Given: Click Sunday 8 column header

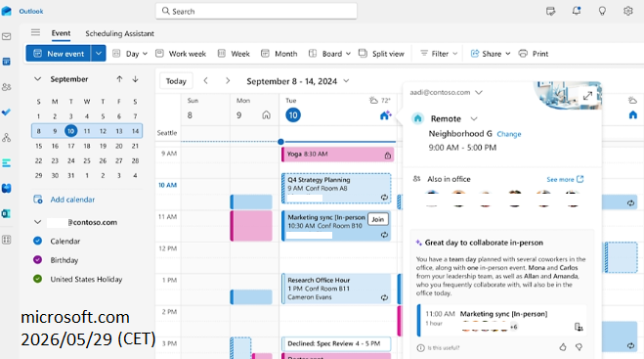Looking at the screenshot, I should pos(205,109).
